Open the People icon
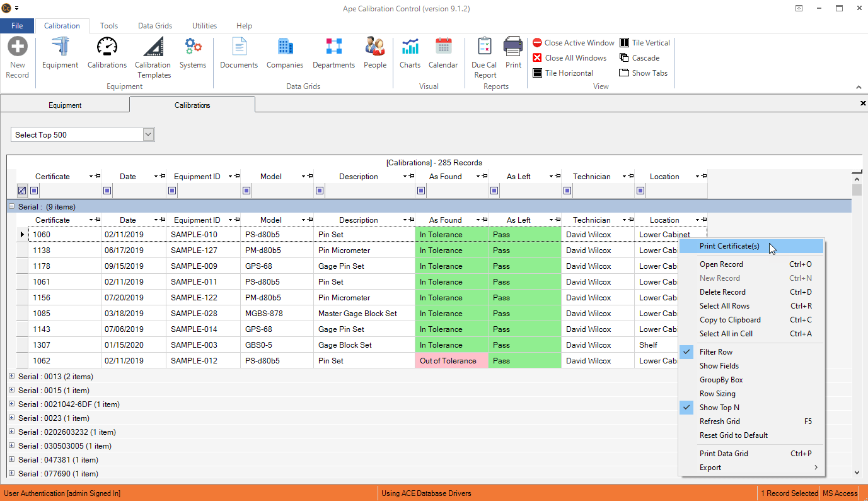Image resolution: width=868 pixels, height=501 pixels. point(375,47)
